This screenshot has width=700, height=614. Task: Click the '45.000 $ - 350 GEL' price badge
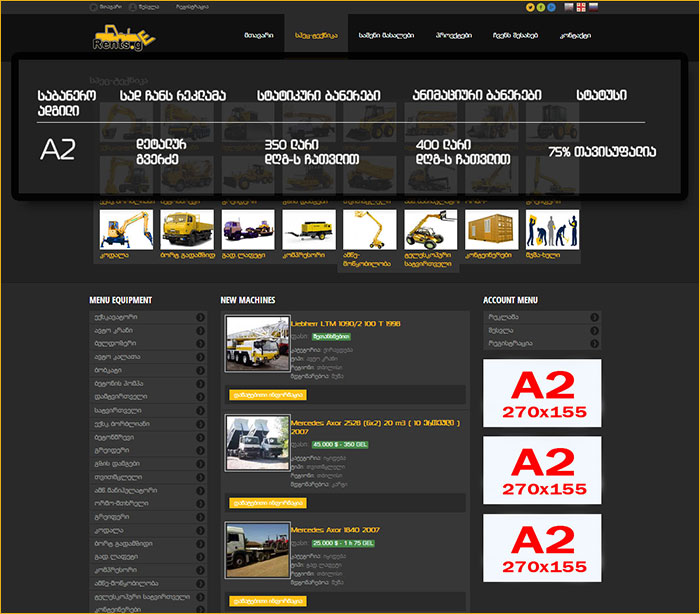click(340, 445)
